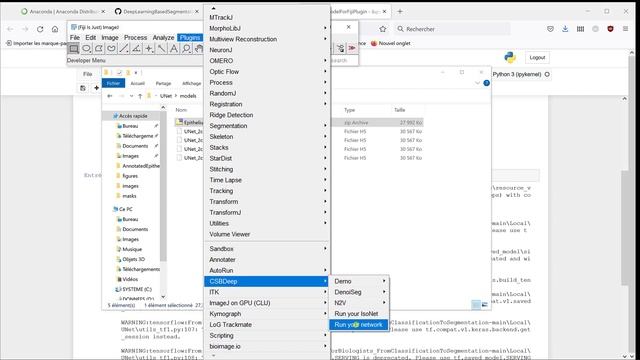Image resolution: width=640 pixels, height=360 pixels.
Task: Select the Polygon selection tool
Action: click(x=99, y=49)
